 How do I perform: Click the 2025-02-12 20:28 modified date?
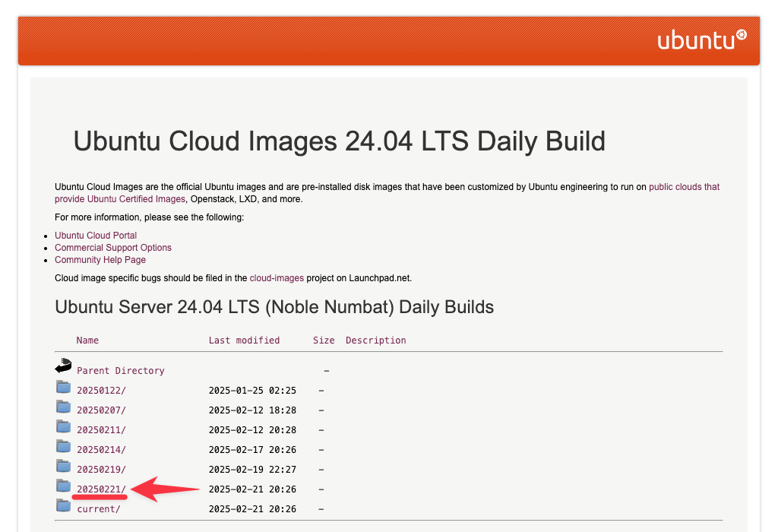[x=252, y=430]
